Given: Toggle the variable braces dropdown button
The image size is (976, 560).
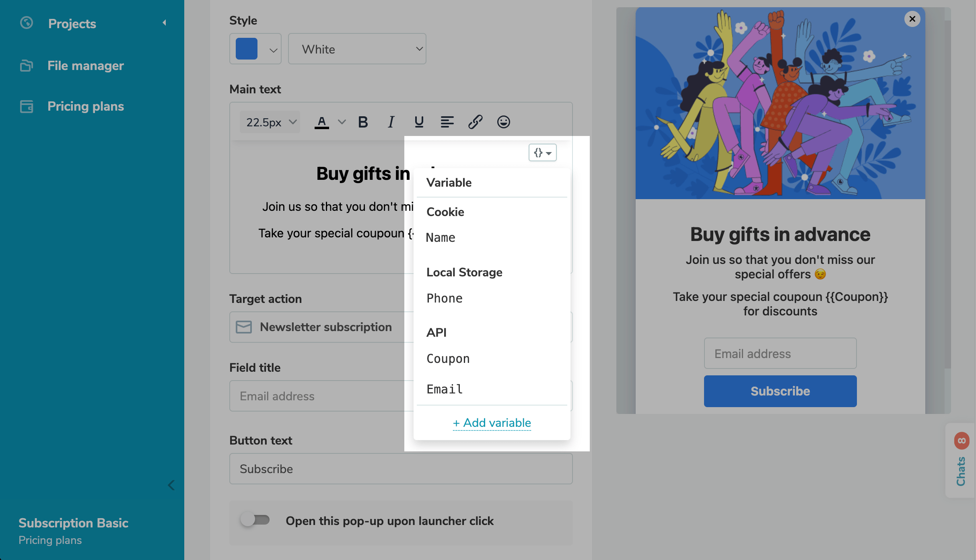Looking at the screenshot, I should [542, 153].
